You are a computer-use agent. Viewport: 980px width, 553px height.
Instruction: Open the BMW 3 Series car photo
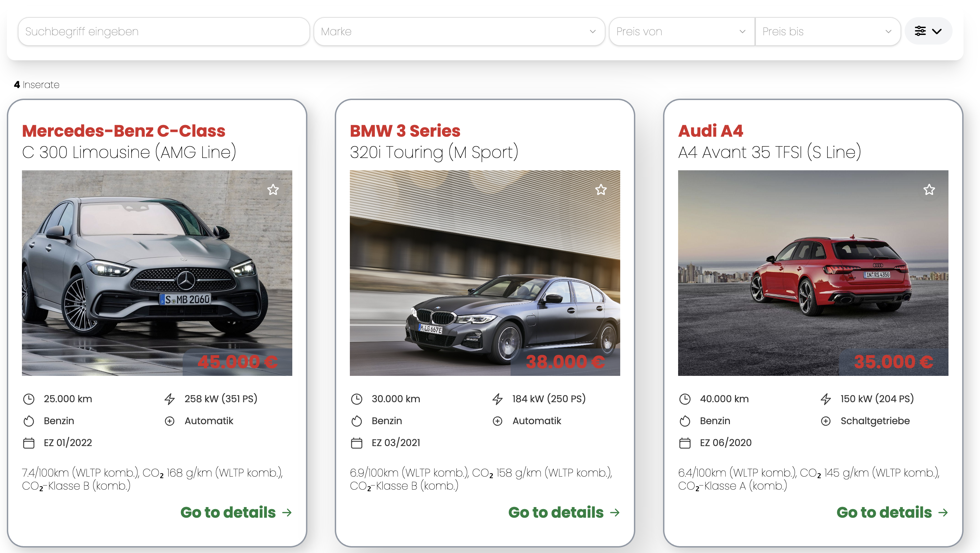tap(485, 273)
